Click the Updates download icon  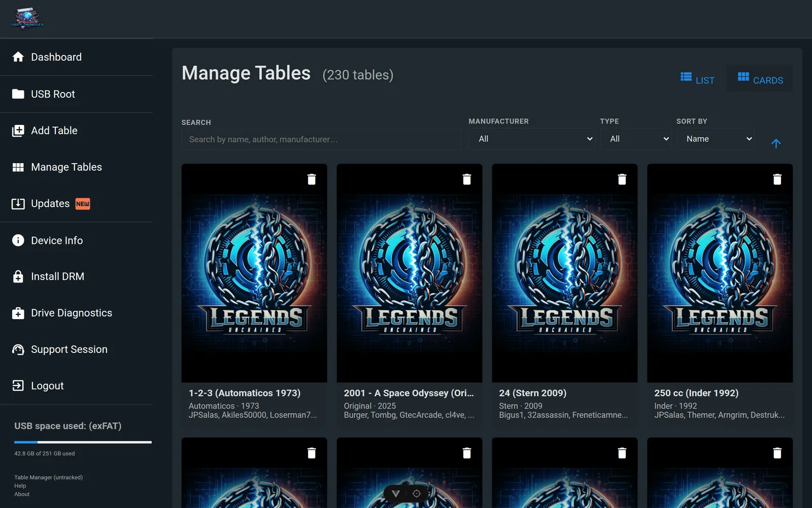[x=18, y=204]
